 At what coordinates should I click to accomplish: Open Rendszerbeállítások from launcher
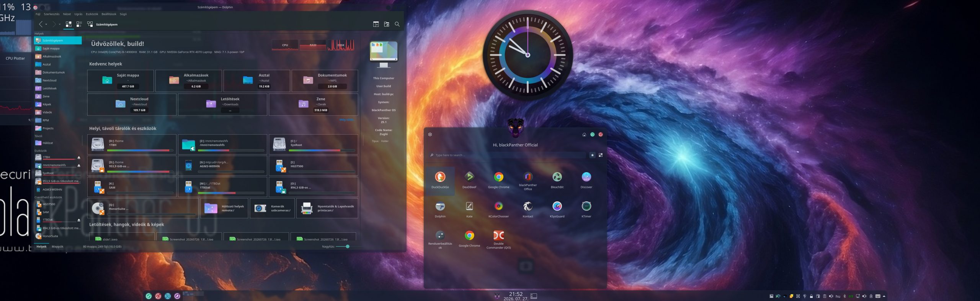point(440,240)
